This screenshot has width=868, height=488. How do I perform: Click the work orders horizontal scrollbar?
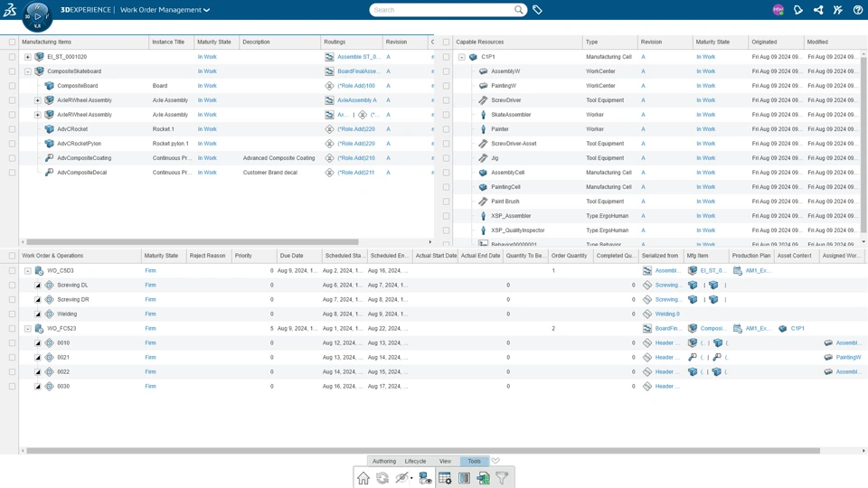click(x=423, y=450)
